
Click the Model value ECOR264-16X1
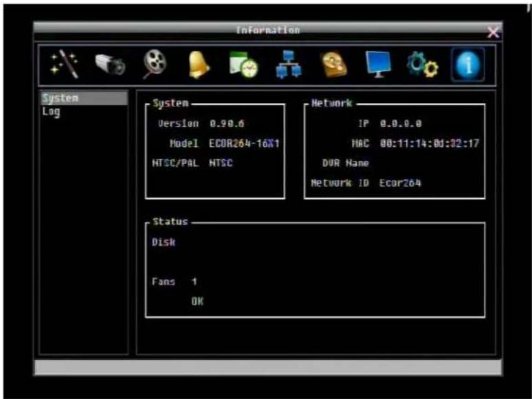point(244,144)
